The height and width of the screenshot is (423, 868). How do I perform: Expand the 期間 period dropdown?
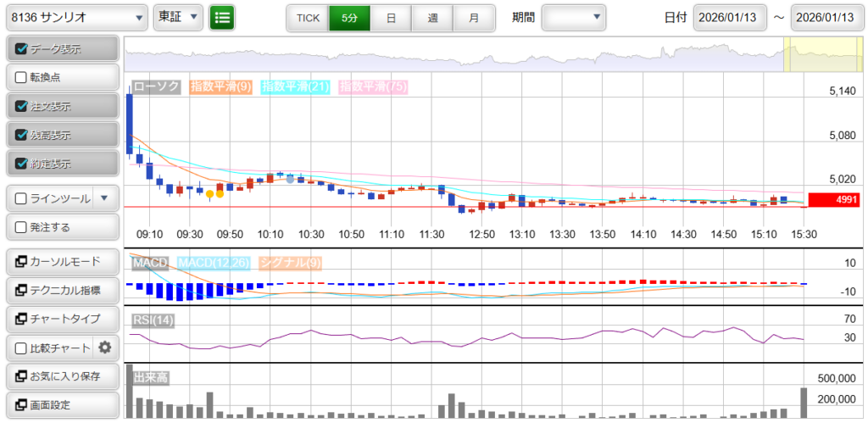574,17
